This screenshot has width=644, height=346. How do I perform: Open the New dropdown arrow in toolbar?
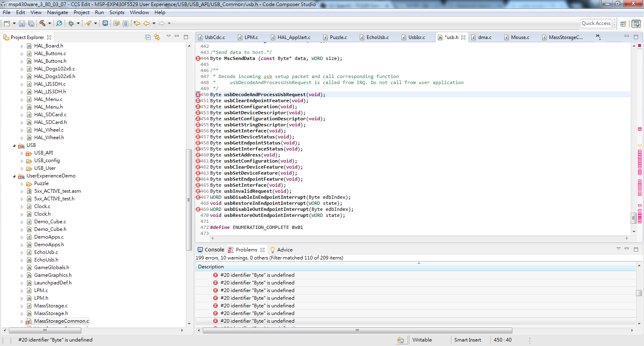pyautogui.click(x=14, y=23)
